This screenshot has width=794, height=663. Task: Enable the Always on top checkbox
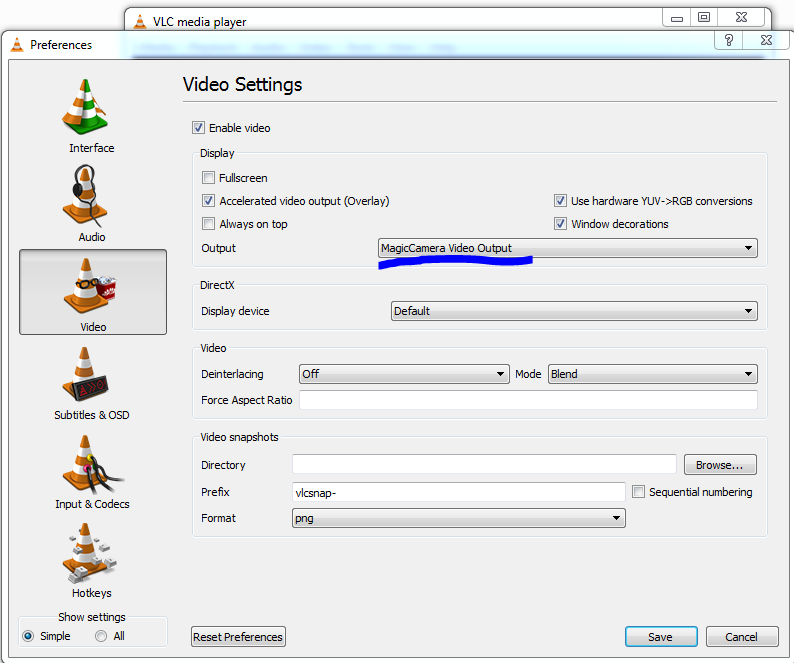(x=208, y=223)
